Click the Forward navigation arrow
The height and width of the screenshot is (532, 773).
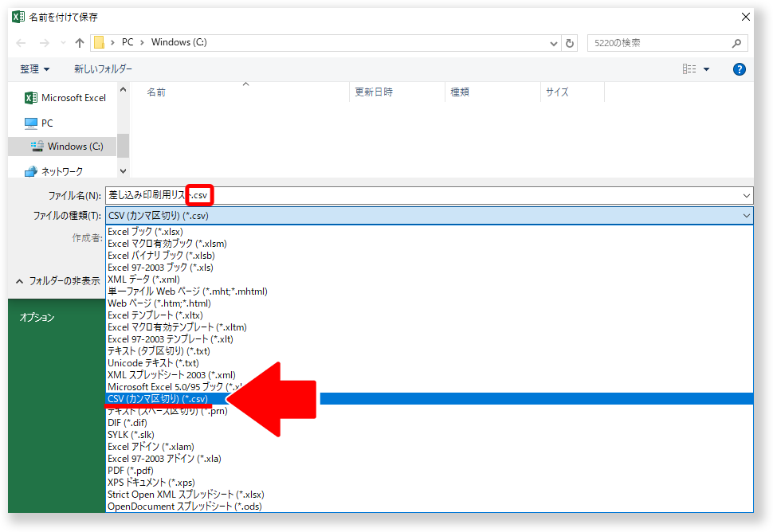click(45, 43)
